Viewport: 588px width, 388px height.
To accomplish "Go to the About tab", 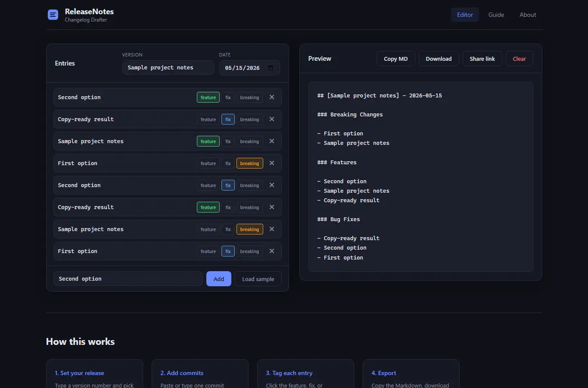I will pyautogui.click(x=528, y=15).
